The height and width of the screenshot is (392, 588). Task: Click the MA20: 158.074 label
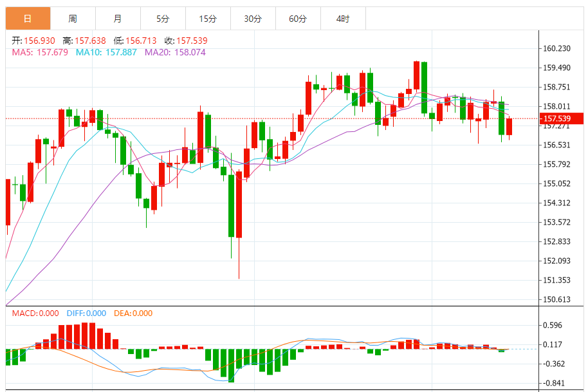[175, 52]
